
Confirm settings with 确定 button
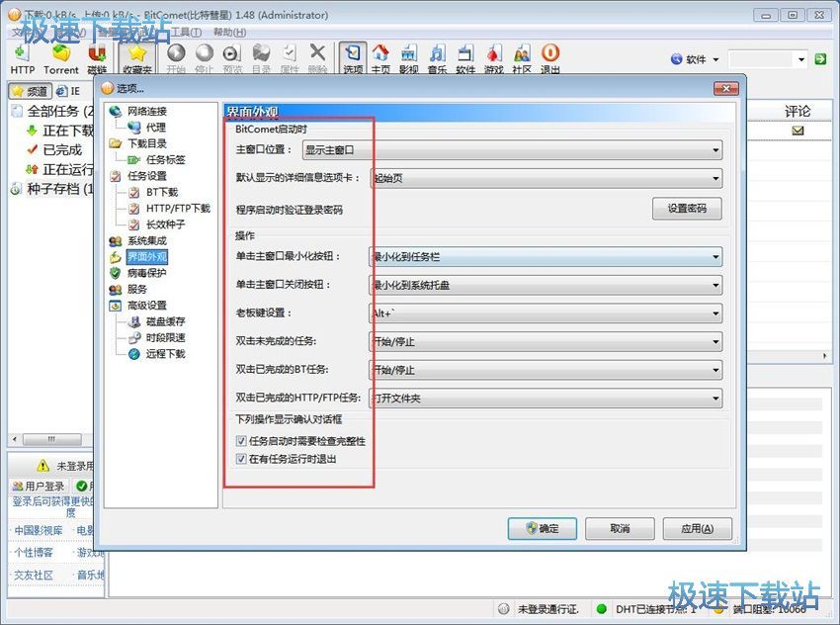[543, 528]
